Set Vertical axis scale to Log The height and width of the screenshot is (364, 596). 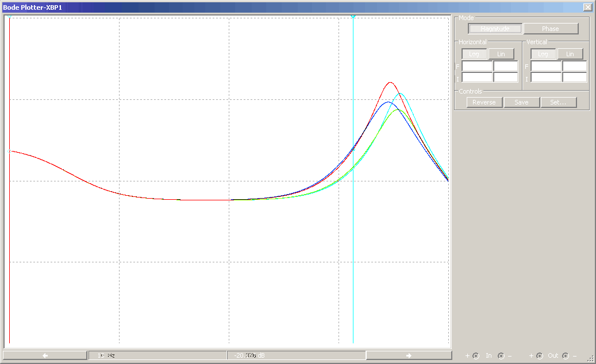543,54
